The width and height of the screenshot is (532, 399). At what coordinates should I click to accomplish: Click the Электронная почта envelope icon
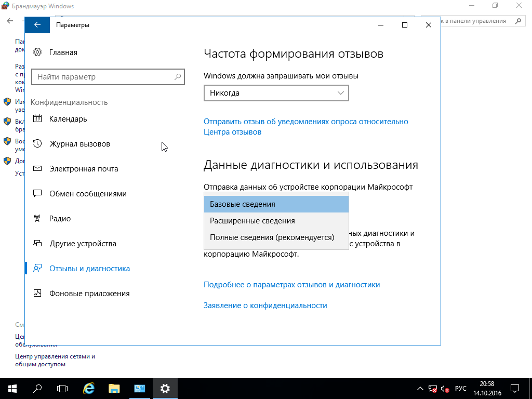coord(37,168)
